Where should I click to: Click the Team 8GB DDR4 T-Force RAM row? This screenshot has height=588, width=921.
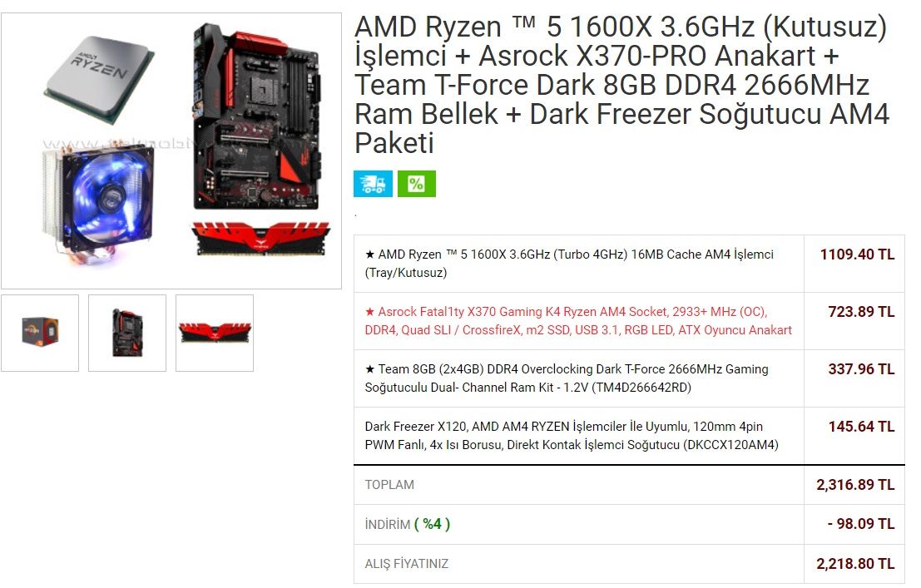tap(629, 378)
